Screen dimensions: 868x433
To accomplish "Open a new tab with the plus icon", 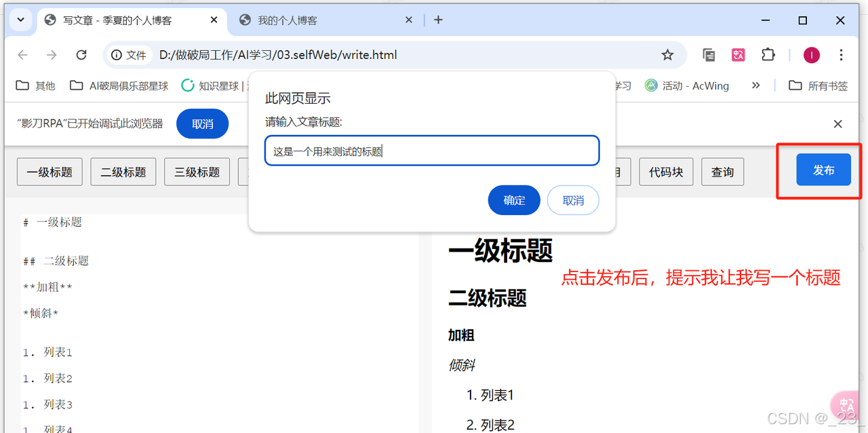I will point(438,20).
